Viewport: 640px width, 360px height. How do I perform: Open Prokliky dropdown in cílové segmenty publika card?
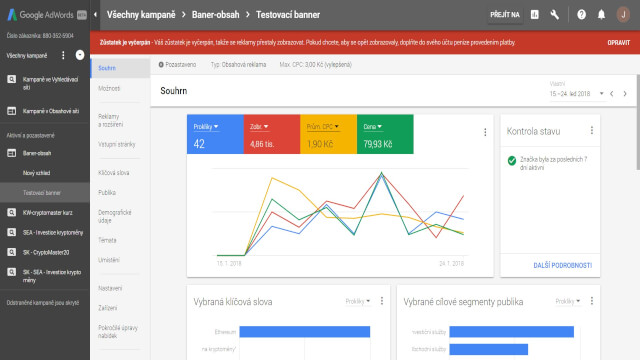pos(567,301)
